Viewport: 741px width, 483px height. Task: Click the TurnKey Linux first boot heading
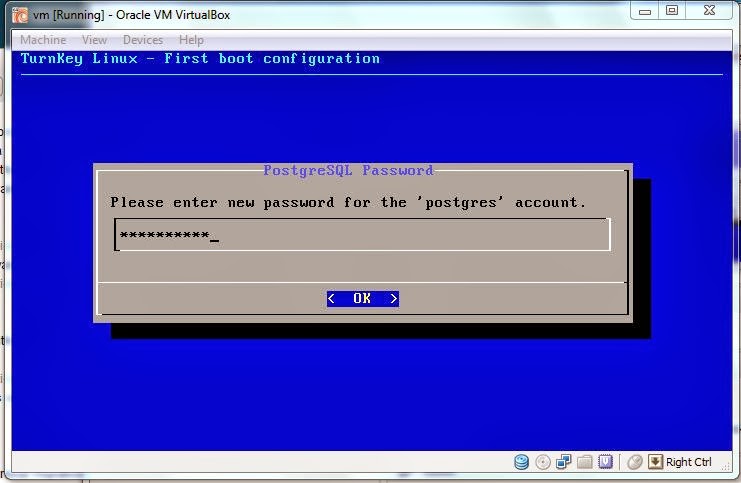point(200,59)
